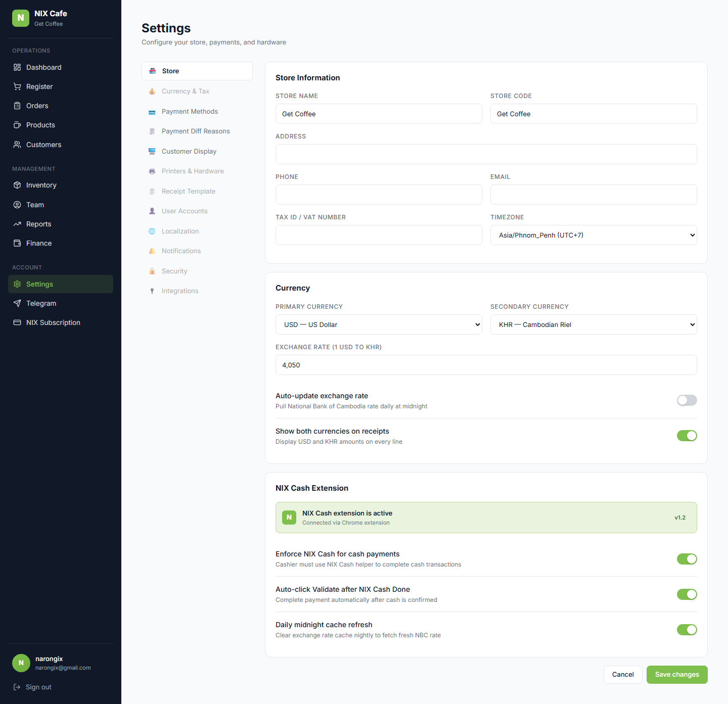728x704 pixels.
Task: Enable the Auto-update exchange rate option
Action: [687, 400]
